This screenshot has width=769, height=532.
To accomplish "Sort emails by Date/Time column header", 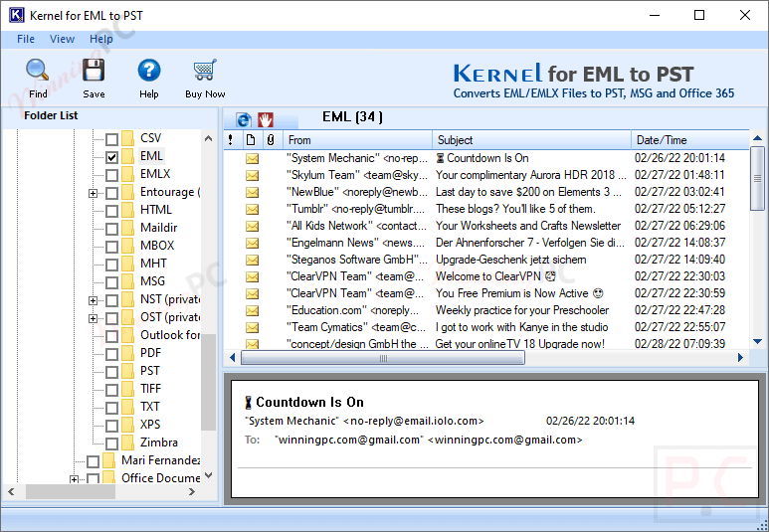I will [x=689, y=140].
